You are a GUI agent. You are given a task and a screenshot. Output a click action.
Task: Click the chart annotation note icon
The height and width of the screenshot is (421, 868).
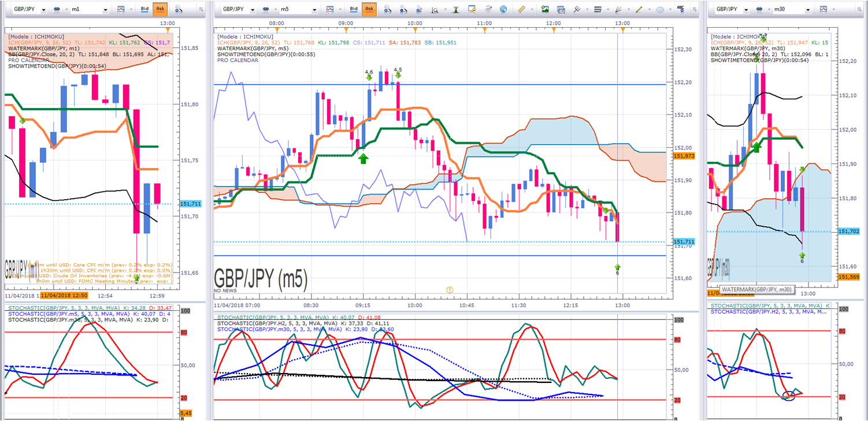click(472, 9)
